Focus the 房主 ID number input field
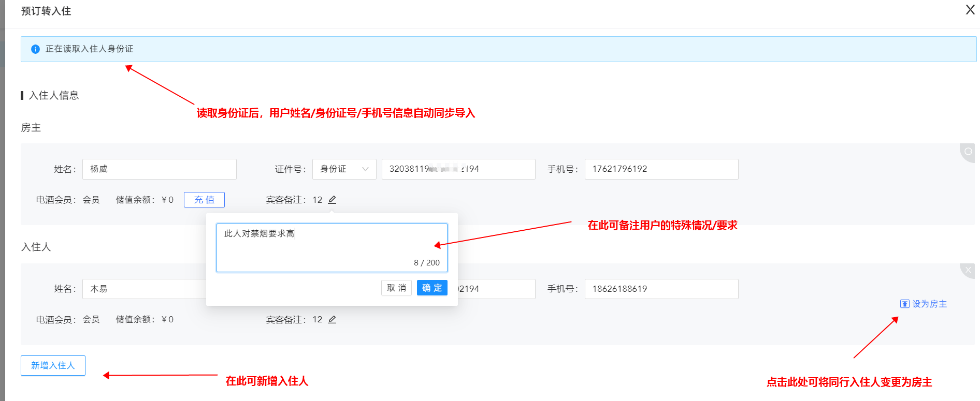Image resolution: width=980 pixels, height=401 pixels. (458, 169)
